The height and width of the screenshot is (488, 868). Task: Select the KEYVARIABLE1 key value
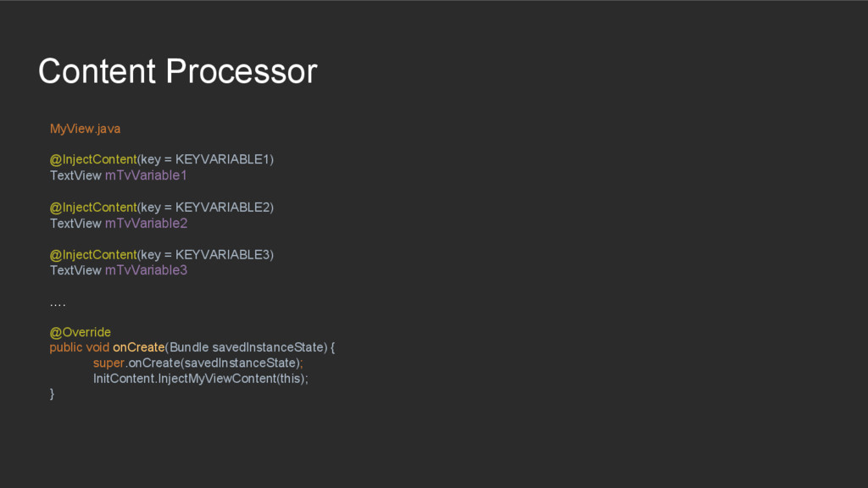point(222,160)
